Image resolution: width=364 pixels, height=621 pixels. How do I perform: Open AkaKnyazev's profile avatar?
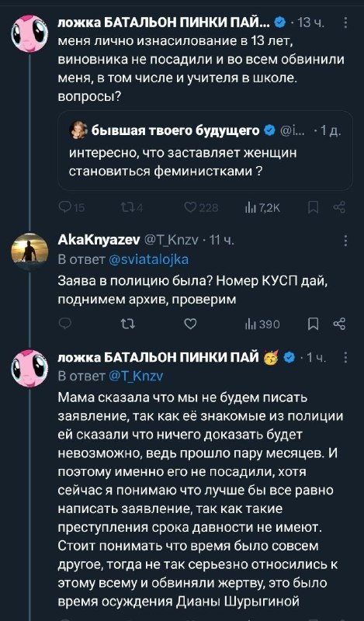pos(29,252)
